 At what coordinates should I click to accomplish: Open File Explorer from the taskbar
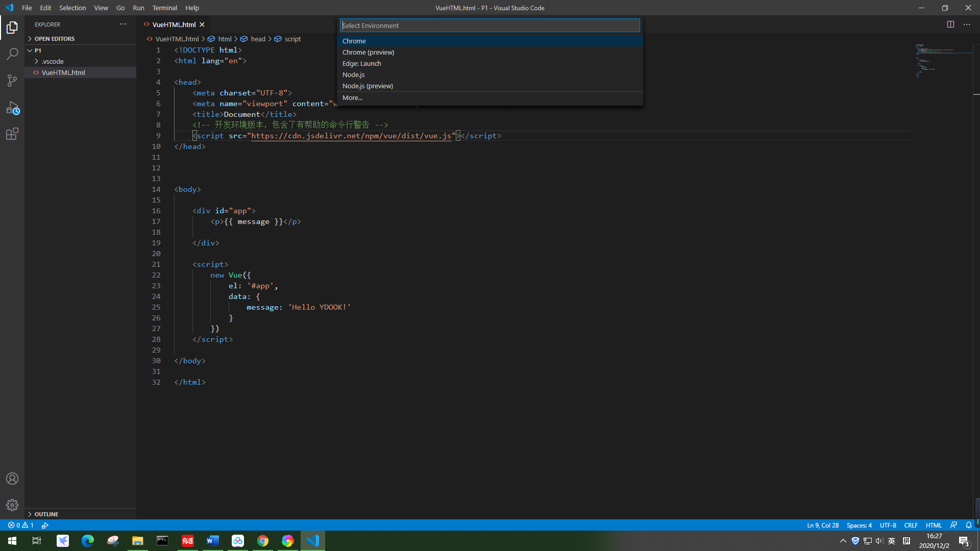tap(138, 541)
